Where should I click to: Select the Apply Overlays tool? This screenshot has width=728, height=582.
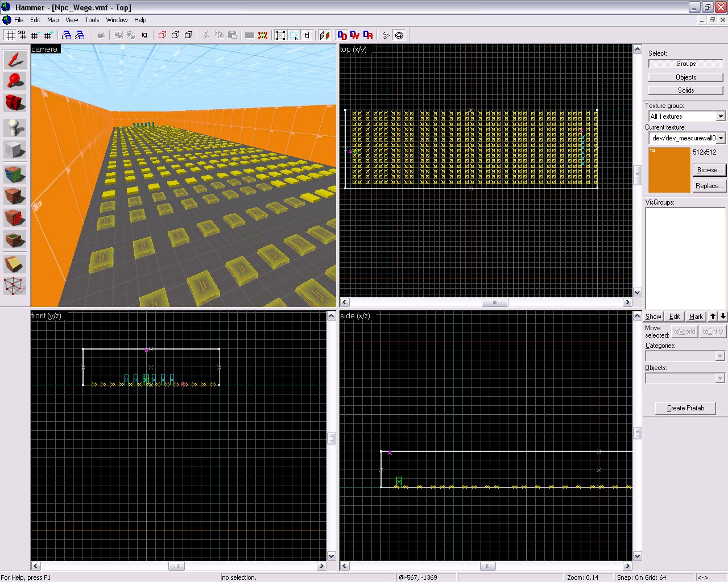pyautogui.click(x=15, y=240)
